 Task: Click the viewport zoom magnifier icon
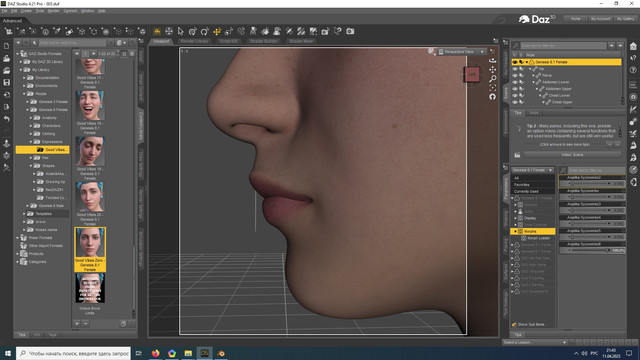pos(493,78)
